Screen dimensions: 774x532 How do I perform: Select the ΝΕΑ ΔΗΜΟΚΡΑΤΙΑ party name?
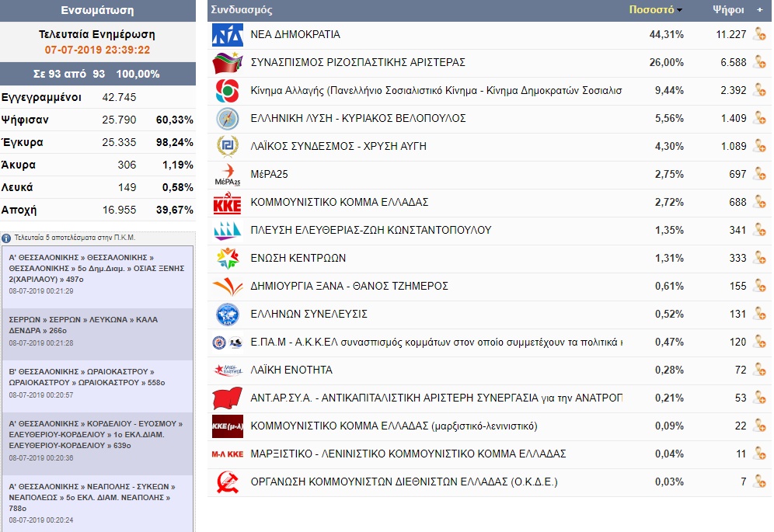tap(295, 34)
